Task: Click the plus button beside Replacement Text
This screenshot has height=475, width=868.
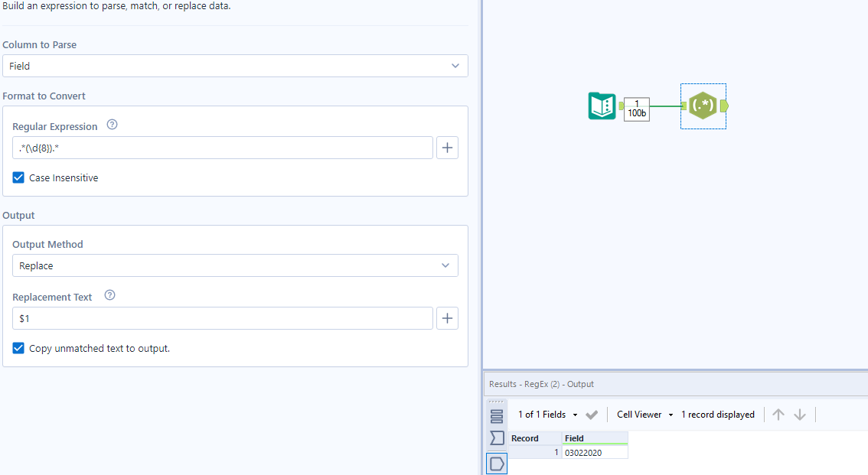Action: pyautogui.click(x=447, y=318)
